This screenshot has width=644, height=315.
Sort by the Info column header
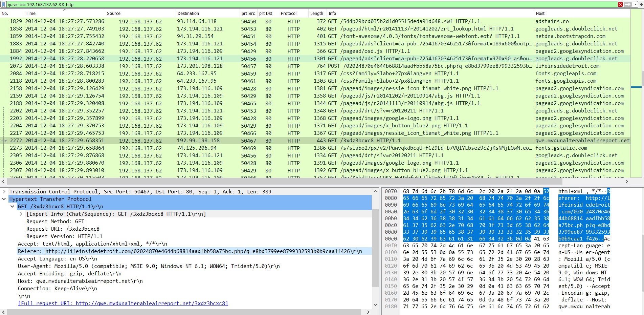[x=430, y=14]
